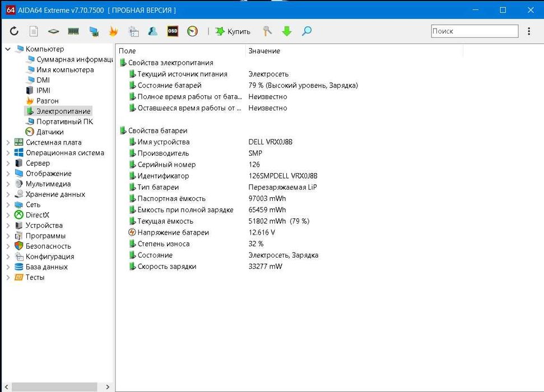This screenshot has width=544, height=392.
Task: Open the OSD panel icon
Action: point(173,31)
